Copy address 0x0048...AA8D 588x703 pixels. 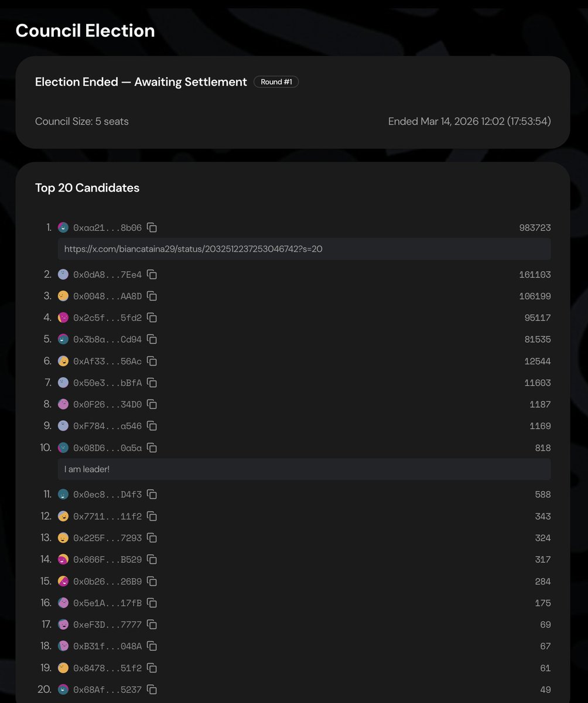pyautogui.click(x=152, y=296)
